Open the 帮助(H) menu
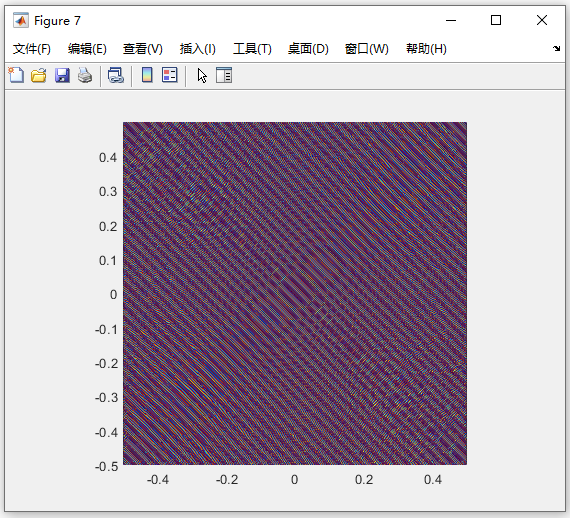570x518 pixels. pos(426,49)
